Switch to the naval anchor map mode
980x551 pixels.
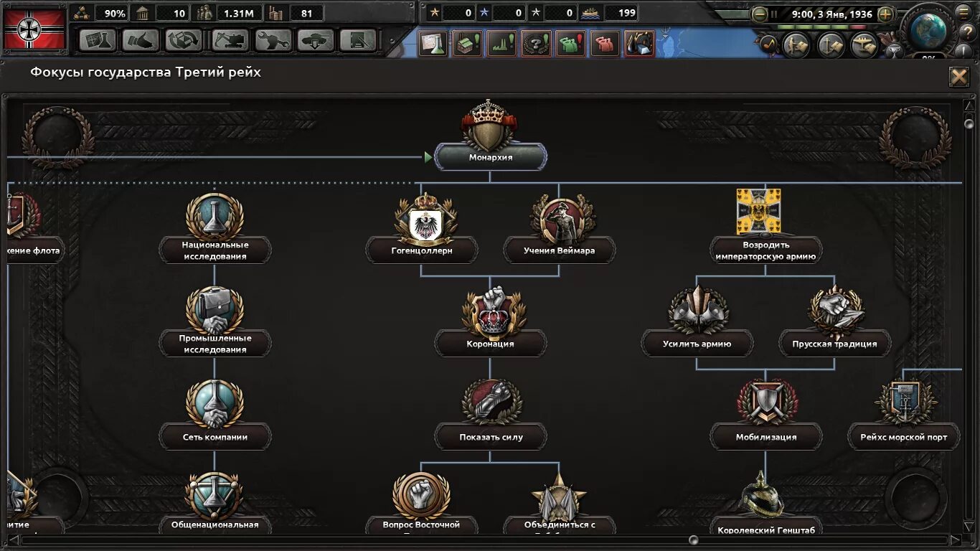(x=831, y=45)
